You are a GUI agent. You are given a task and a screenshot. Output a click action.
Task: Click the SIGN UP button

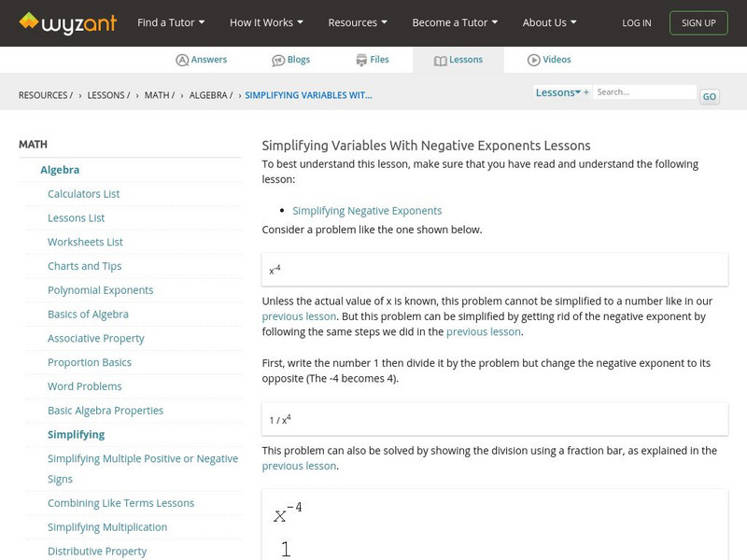pyautogui.click(x=698, y=22)
